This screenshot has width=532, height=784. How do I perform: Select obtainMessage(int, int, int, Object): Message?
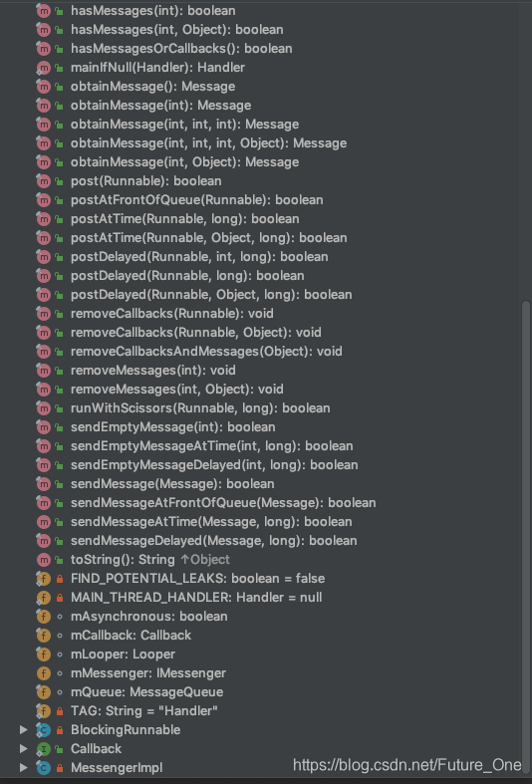tap(208, 143)
